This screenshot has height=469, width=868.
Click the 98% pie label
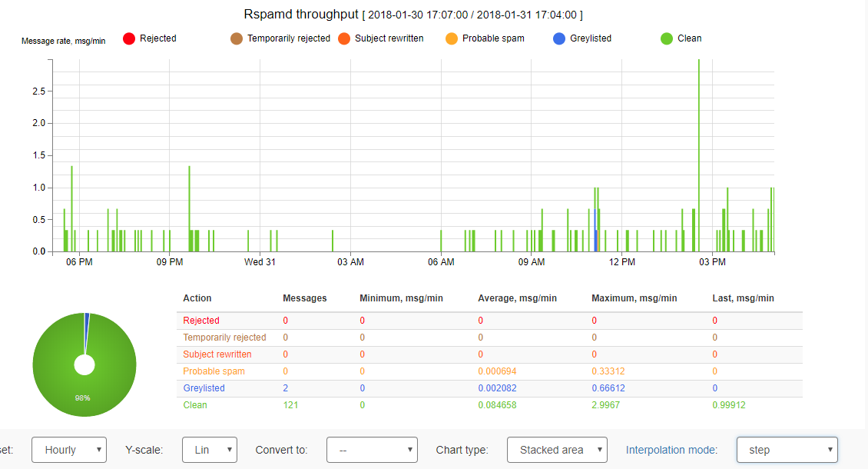pyautogui.click(x=82, y=398)
